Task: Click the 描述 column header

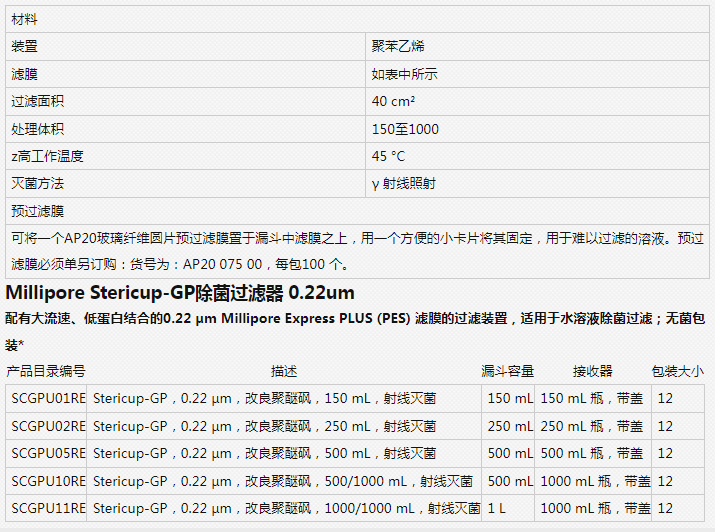Action: tap(284, 371)
